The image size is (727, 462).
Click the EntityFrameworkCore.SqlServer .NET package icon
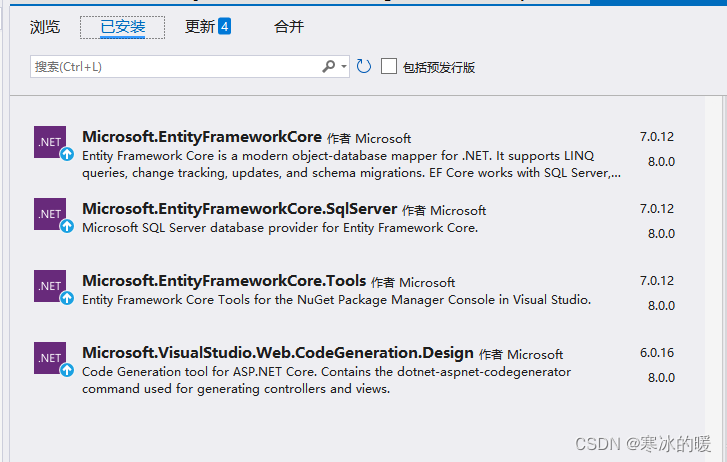(x=50, y=214)
